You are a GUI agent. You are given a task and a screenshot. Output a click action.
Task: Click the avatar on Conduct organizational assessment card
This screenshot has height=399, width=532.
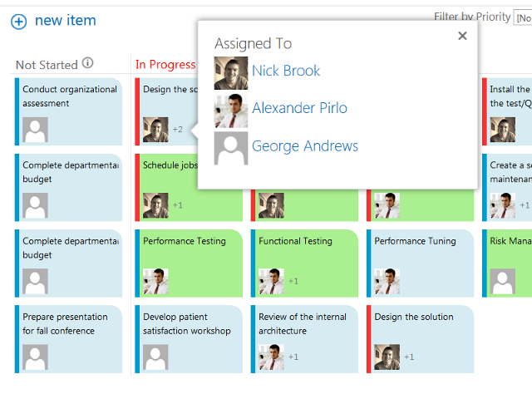coord(35,130)
